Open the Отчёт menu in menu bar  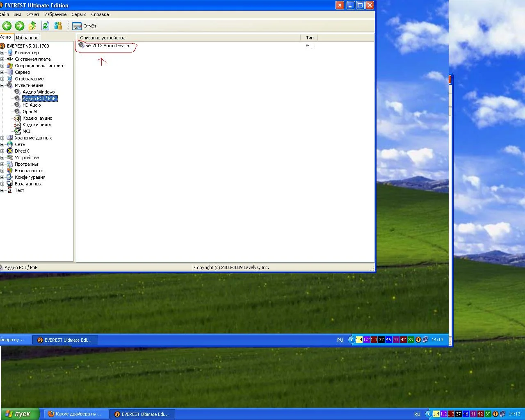coord(33,14)
